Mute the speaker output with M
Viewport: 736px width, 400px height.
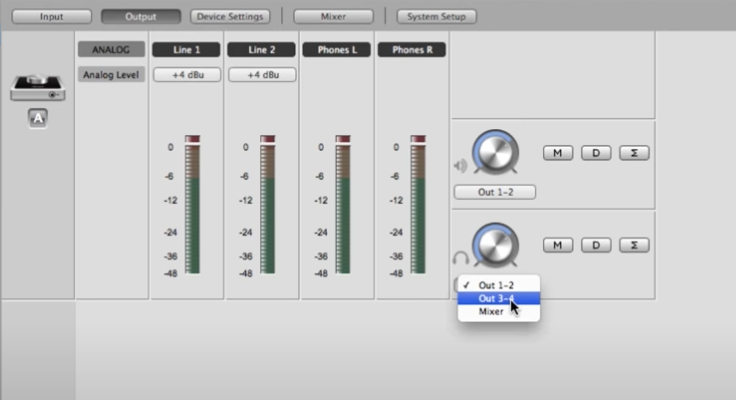tap(558, 153)
